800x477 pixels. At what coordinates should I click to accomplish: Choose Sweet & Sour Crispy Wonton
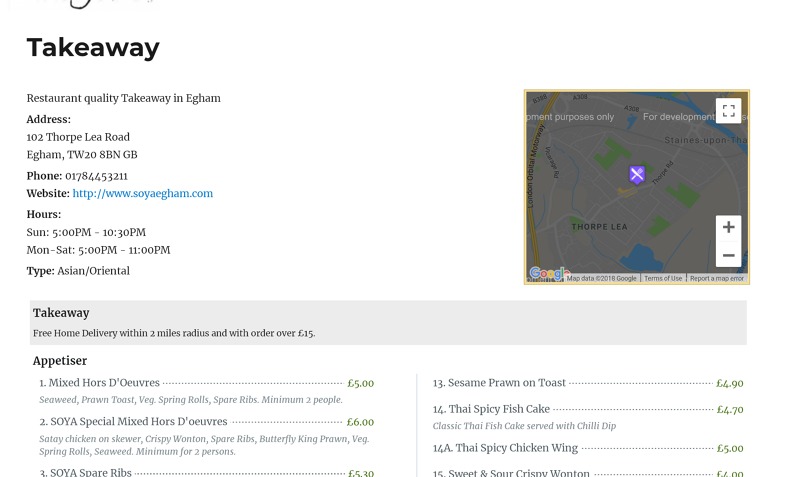click(511, 472)
